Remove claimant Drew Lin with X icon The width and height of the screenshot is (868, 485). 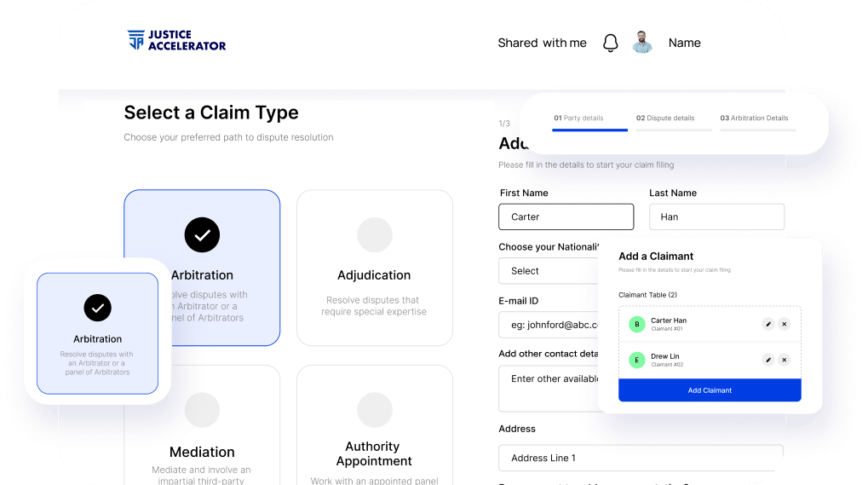[784, 360]
